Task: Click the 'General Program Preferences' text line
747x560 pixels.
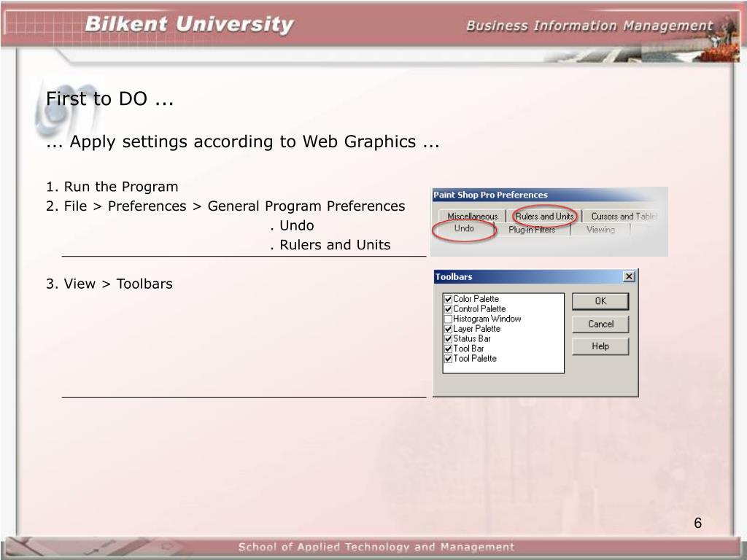Action: tap(306, 206)
